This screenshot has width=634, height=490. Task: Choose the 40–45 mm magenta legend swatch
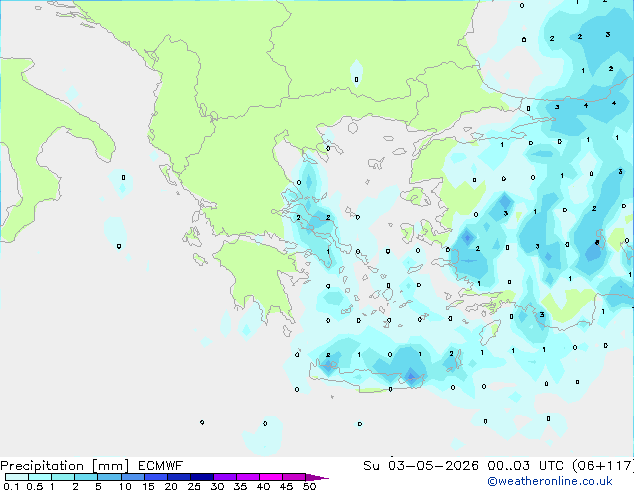click(271, 477)
